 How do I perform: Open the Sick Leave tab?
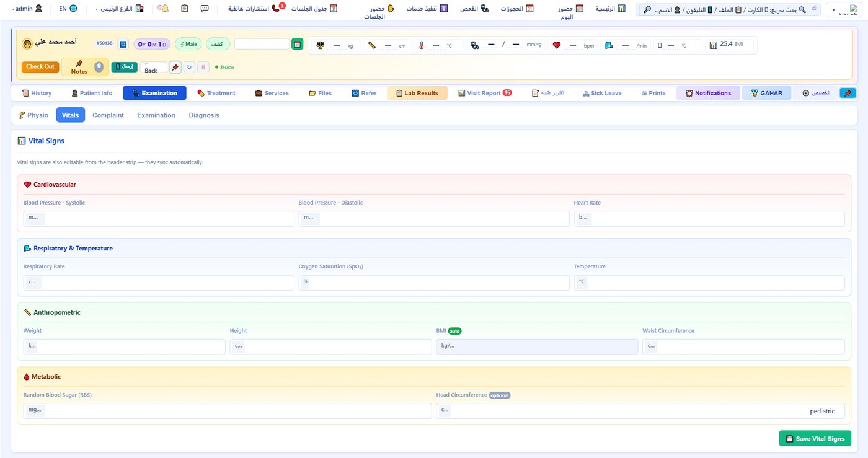click(602, 93)
